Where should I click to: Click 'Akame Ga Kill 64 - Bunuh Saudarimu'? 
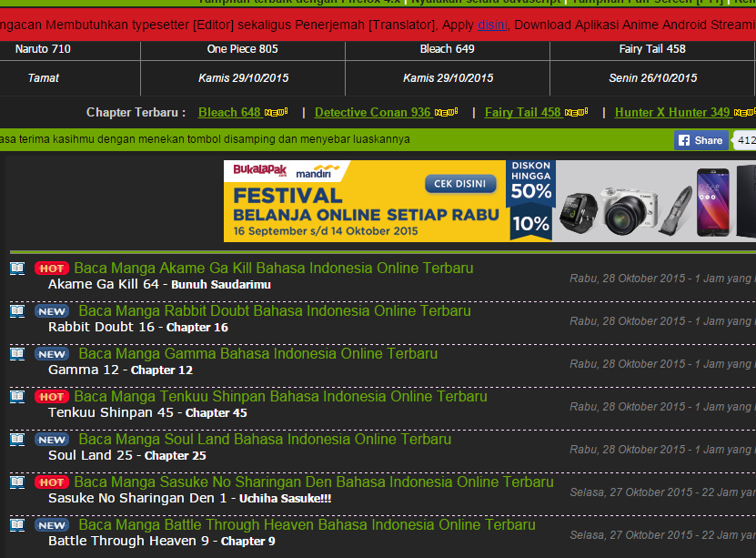(159, 285)
